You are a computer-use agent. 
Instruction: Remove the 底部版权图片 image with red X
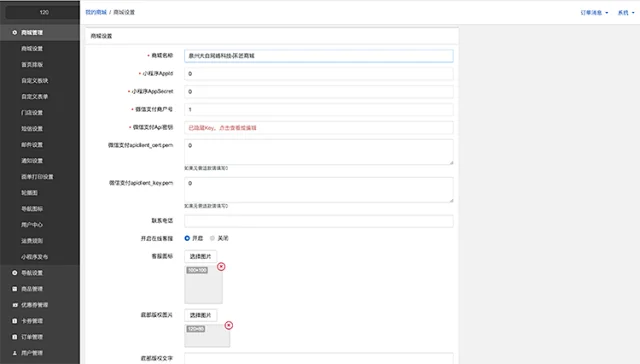click(x=229, y=325)
